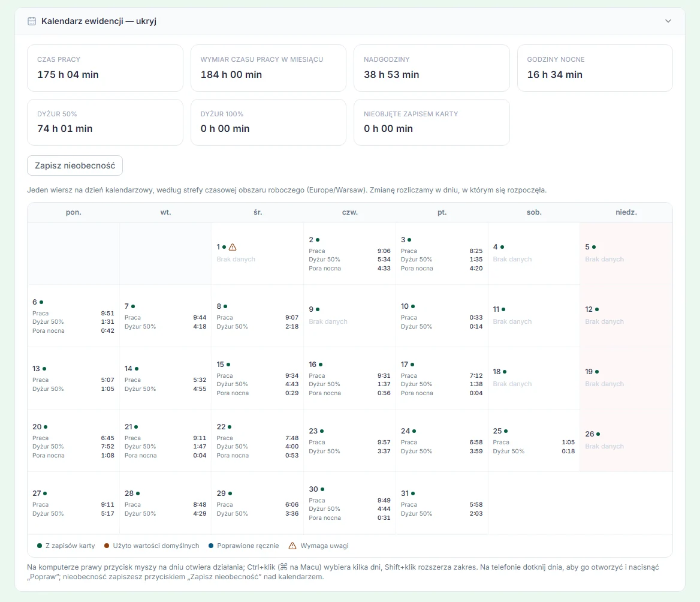The height and width of the screenshot is (602, 700).
Task: Click the Zapisz nieobecność button
Action: (75, 165)
